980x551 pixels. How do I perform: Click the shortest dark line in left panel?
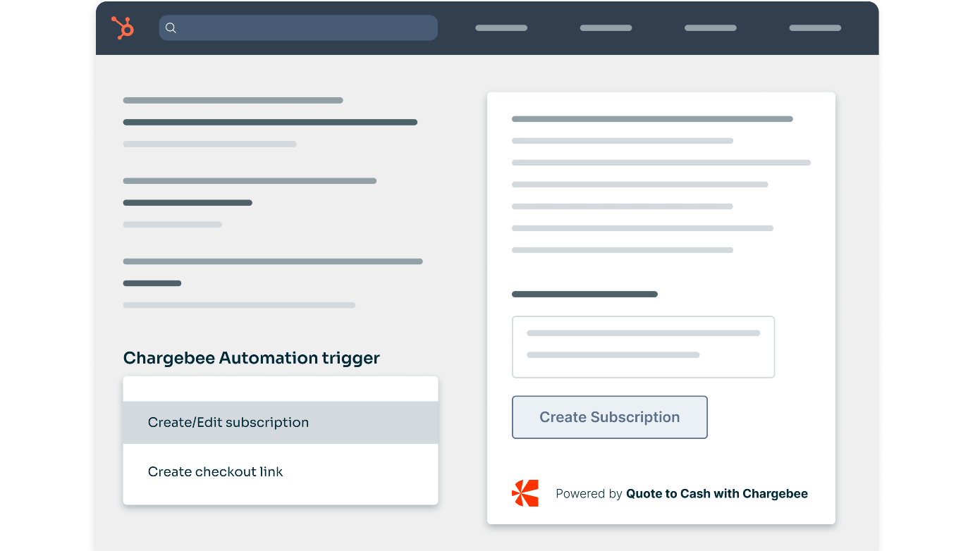(x=152, y=283)
